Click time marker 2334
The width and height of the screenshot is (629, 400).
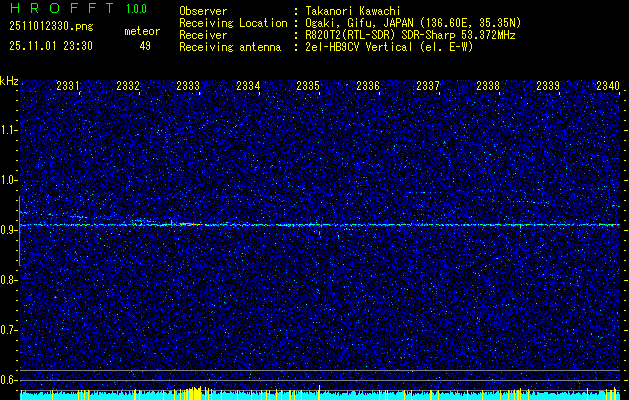tap(248, 85)
